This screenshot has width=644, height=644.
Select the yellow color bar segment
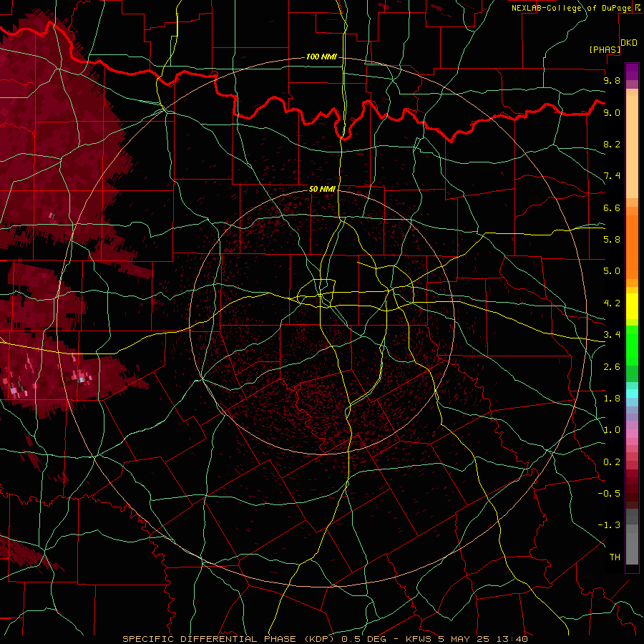click(632, 306)
